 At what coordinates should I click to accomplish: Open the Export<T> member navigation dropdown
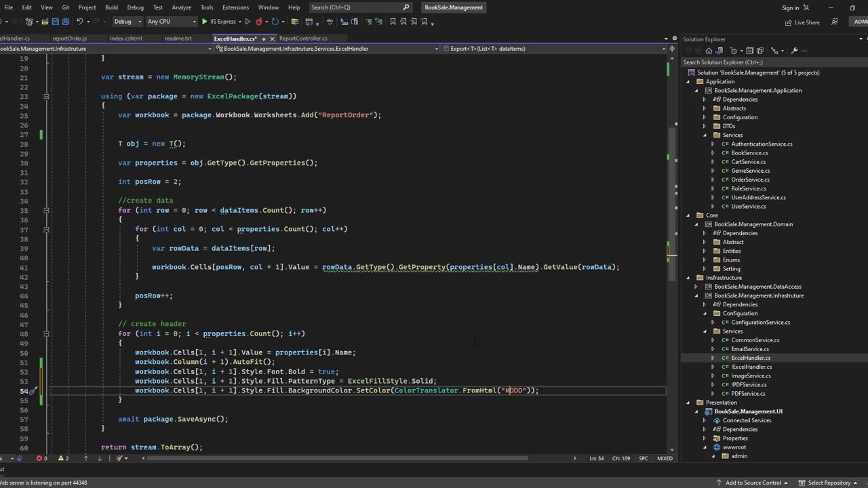[x=554, y=49]
